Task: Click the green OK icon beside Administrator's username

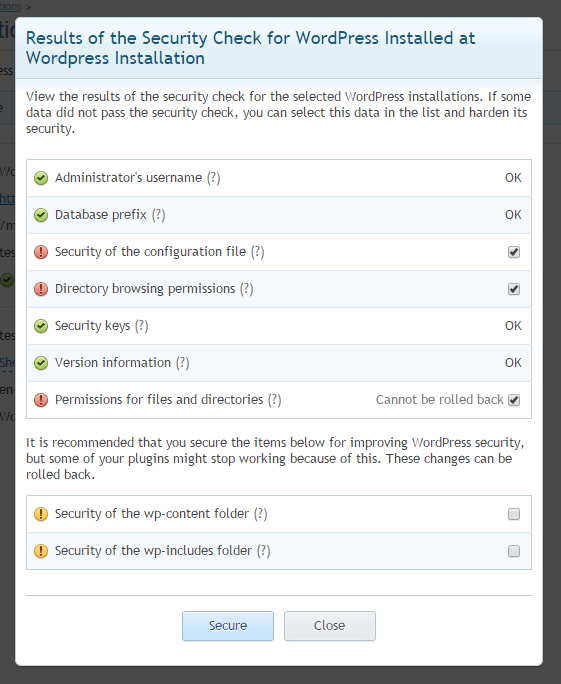Action: [41, 178]
